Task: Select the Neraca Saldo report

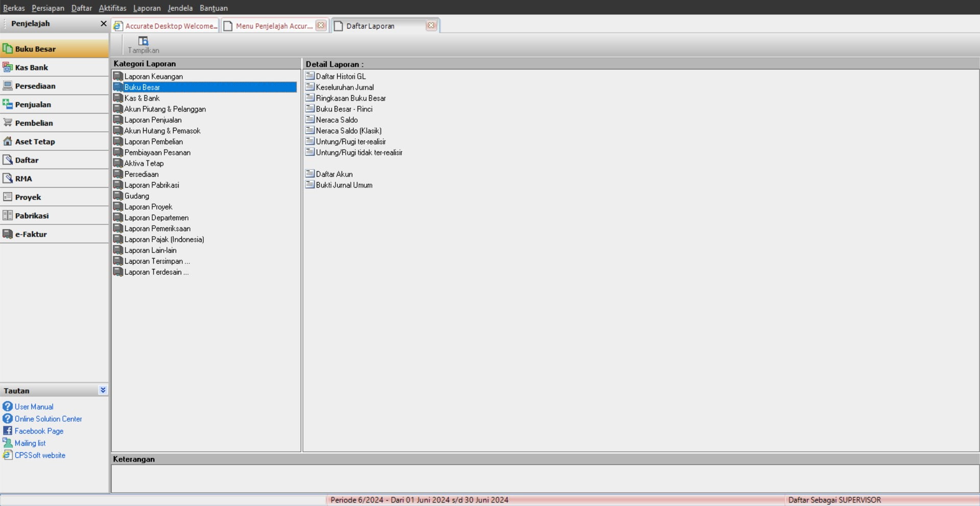Action: click(337, 120)
